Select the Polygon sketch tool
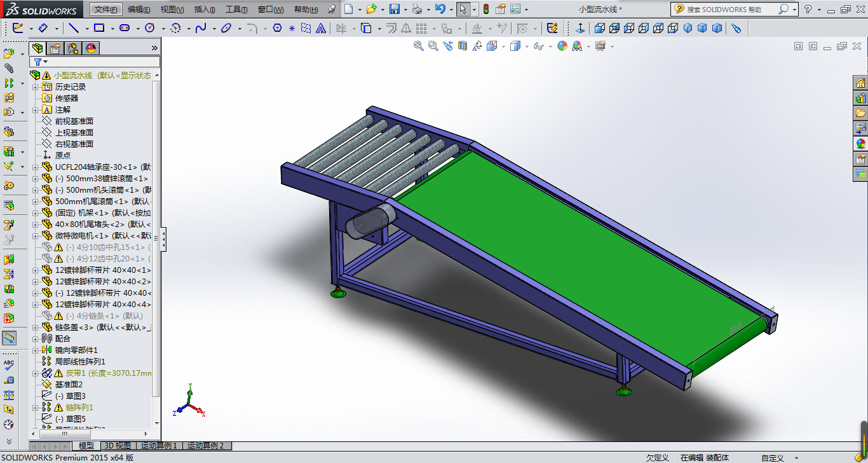This screenshot has height=463, width=868. click(x=277, y=28)
